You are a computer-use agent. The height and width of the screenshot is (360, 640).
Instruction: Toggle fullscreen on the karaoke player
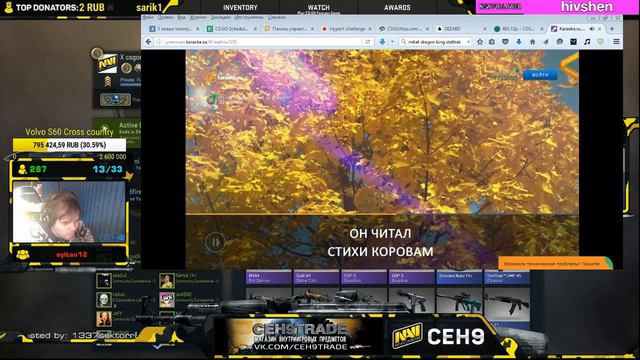click(x=551, y=242)
